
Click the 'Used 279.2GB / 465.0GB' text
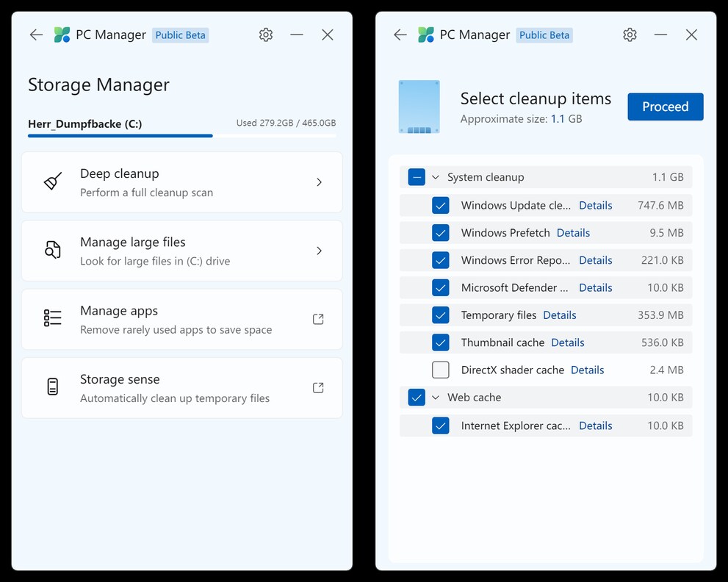point(286,123)
